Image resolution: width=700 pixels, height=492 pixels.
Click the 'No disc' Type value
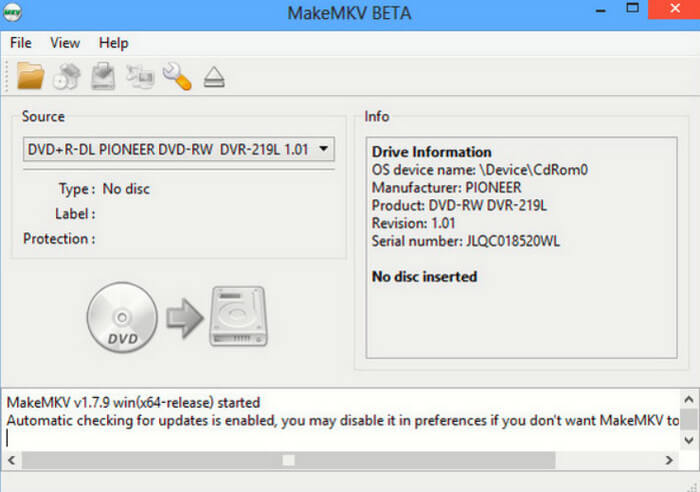click(126, 189)
